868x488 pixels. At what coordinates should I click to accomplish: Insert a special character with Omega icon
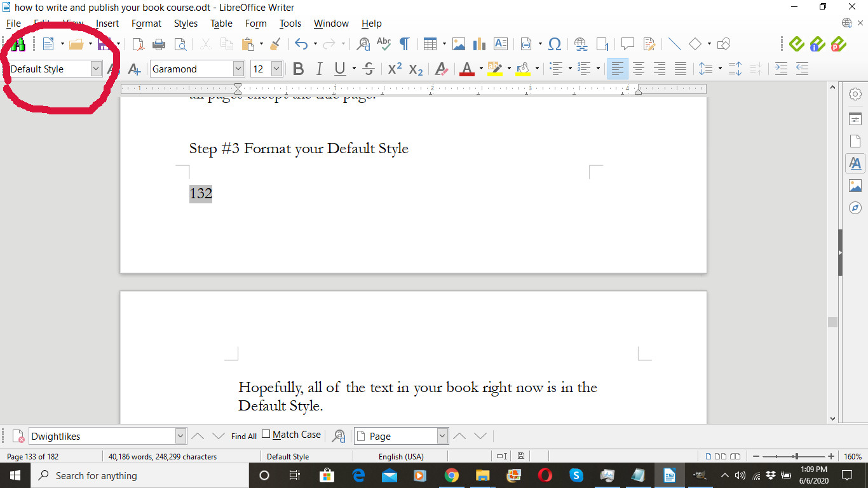(555, 44)
